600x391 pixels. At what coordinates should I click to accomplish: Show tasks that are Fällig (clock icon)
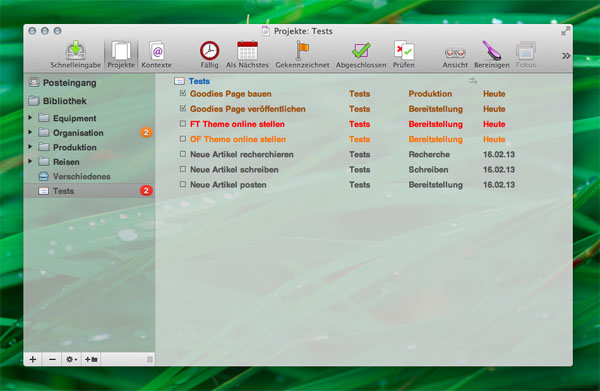(209, 51)
